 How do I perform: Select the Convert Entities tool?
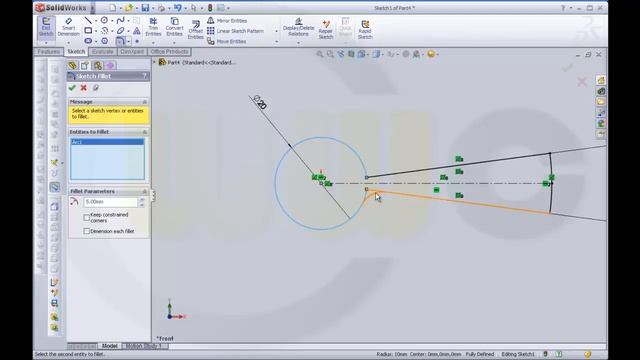(174, 27)
